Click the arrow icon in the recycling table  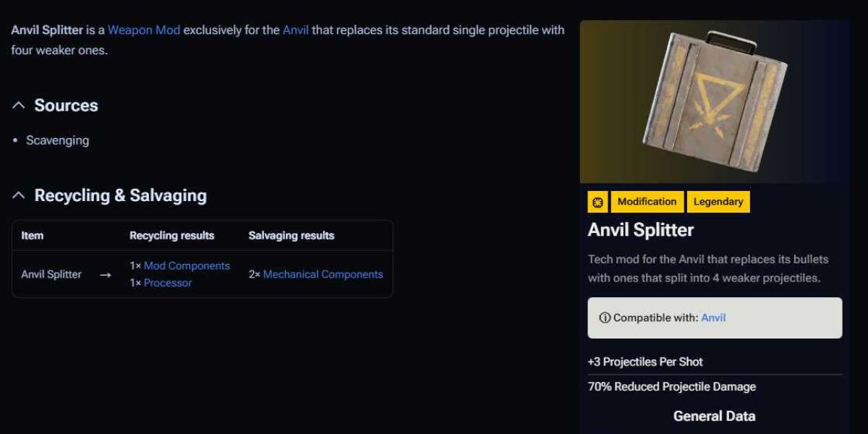click(x=106, y=275)
